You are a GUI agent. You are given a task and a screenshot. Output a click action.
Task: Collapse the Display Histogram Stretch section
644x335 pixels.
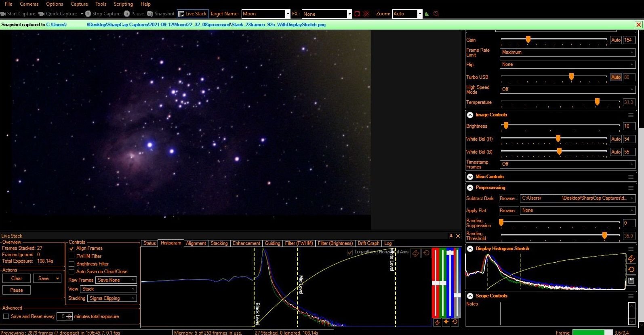tap(470, 249)
